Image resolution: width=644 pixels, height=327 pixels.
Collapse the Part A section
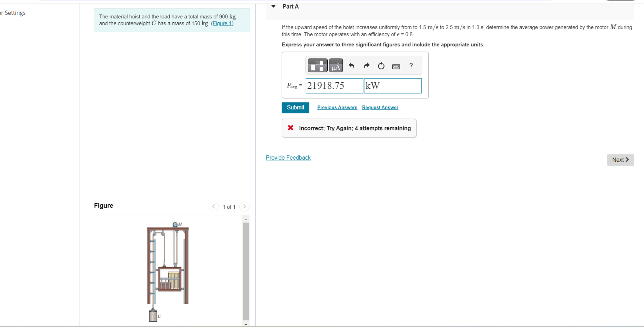tap(273, 6)
